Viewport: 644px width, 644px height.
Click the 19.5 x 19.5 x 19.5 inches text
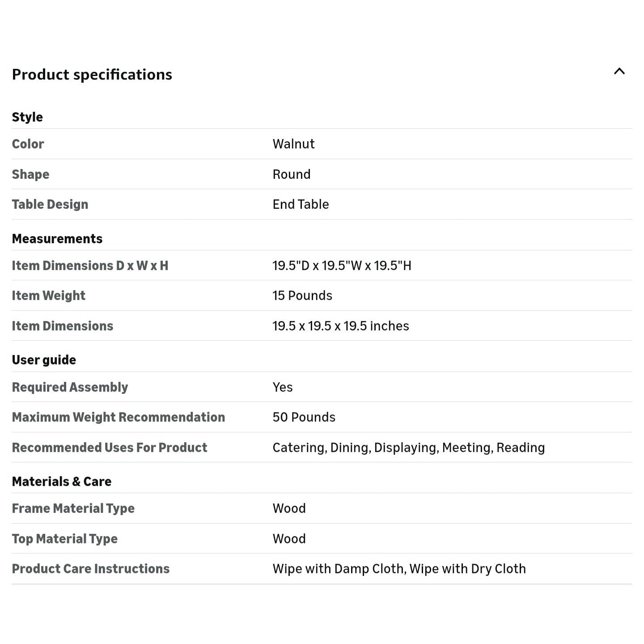point(341,326)
